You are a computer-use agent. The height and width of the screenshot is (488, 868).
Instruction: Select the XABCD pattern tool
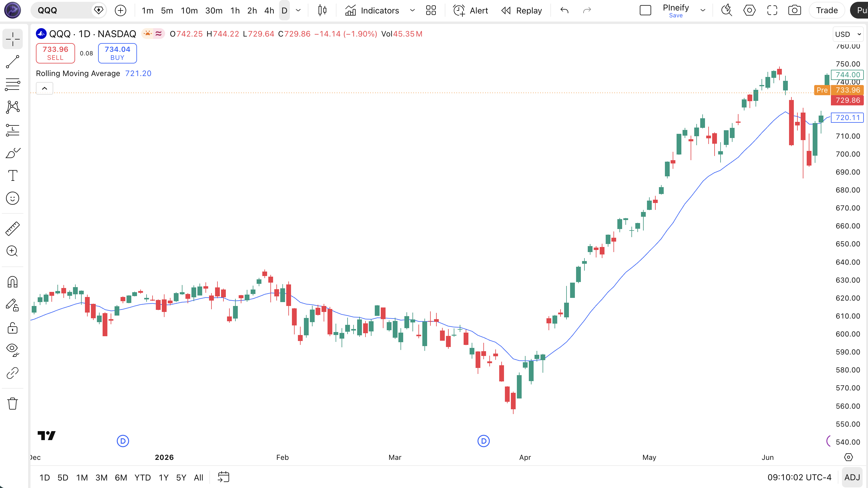(x=13, y=107)
